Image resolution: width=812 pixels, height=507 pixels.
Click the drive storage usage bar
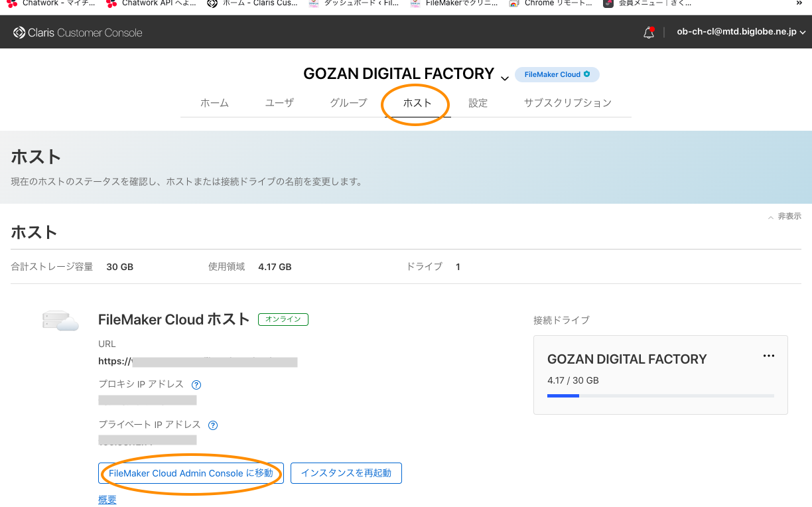pos(661,396)
